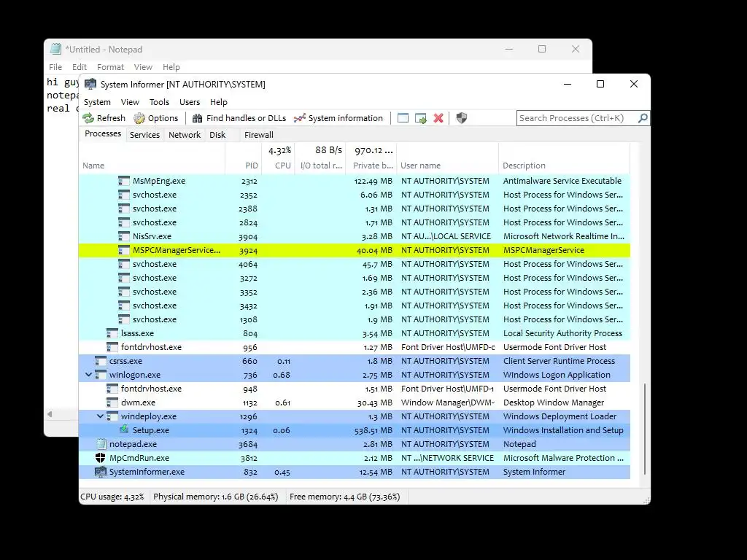Image resolution: width=747 pixels, height=560 pixels.
Task: Click the System Informer title bar icon
Action: pos(90,85)
